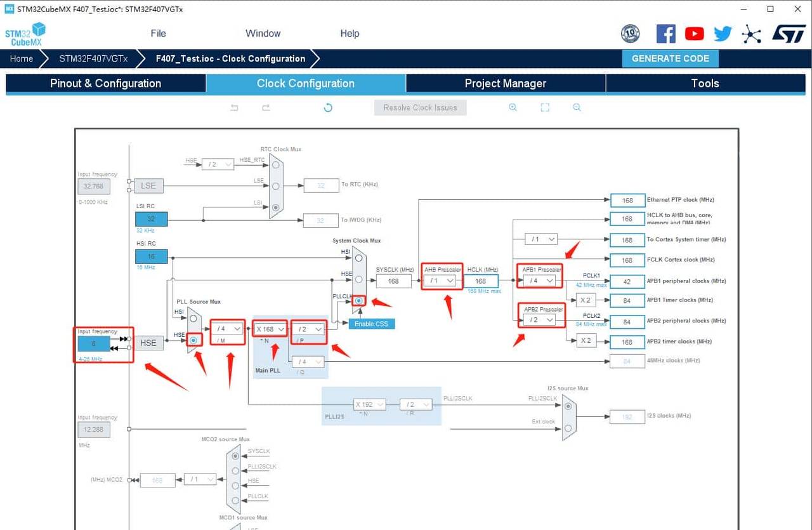
Task: Open the AHB Prescaler dropdown
Action: tap(442, 279)
